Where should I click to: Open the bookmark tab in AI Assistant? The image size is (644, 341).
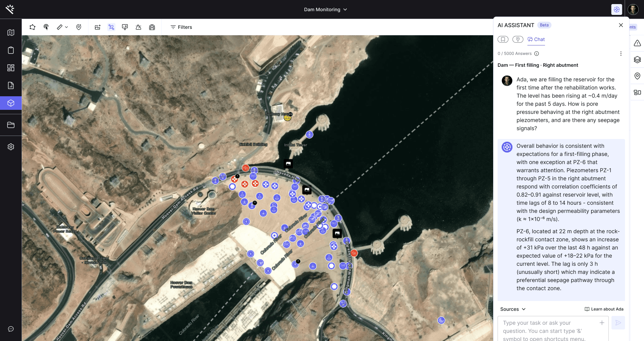coord(503,39)
